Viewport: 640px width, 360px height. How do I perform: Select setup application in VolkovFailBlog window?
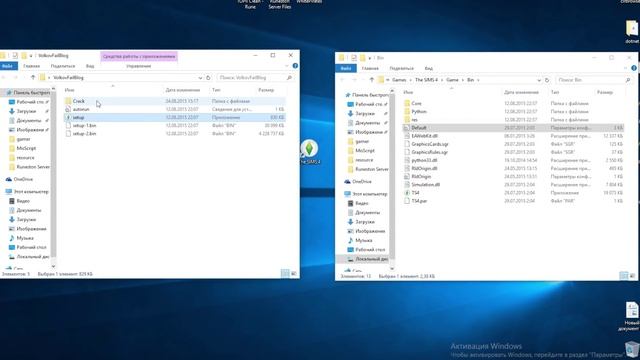tap(175, 117)
